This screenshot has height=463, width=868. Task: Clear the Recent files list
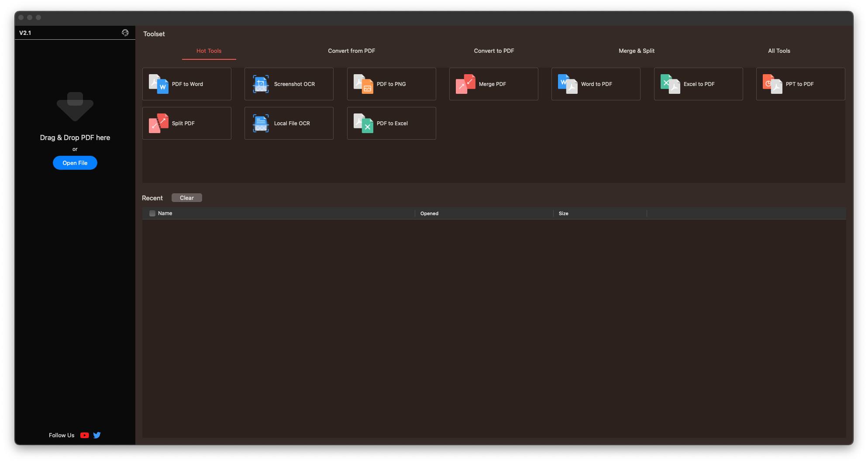(x=186, y=198)
